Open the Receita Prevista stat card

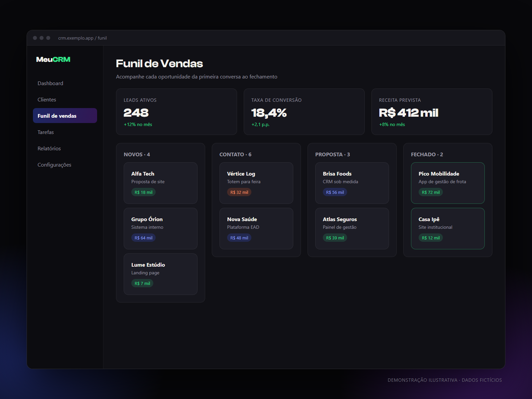click(432, 112)
